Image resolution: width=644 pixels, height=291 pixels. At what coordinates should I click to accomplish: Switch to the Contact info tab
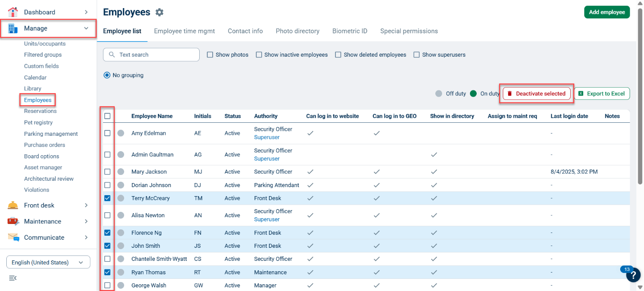[x=245, y=31]
